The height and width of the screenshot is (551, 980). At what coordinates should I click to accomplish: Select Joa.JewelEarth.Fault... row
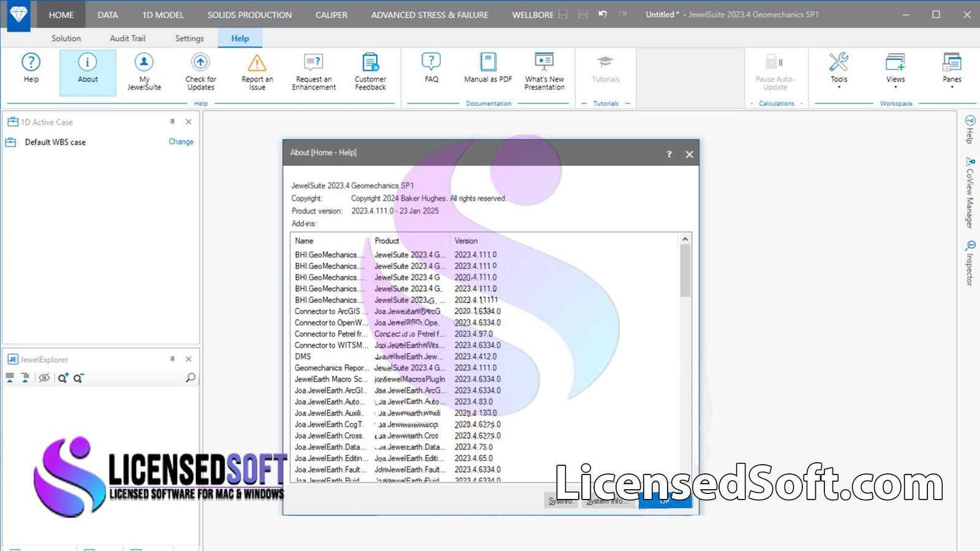pyautogui.click(x=484, y=470)
